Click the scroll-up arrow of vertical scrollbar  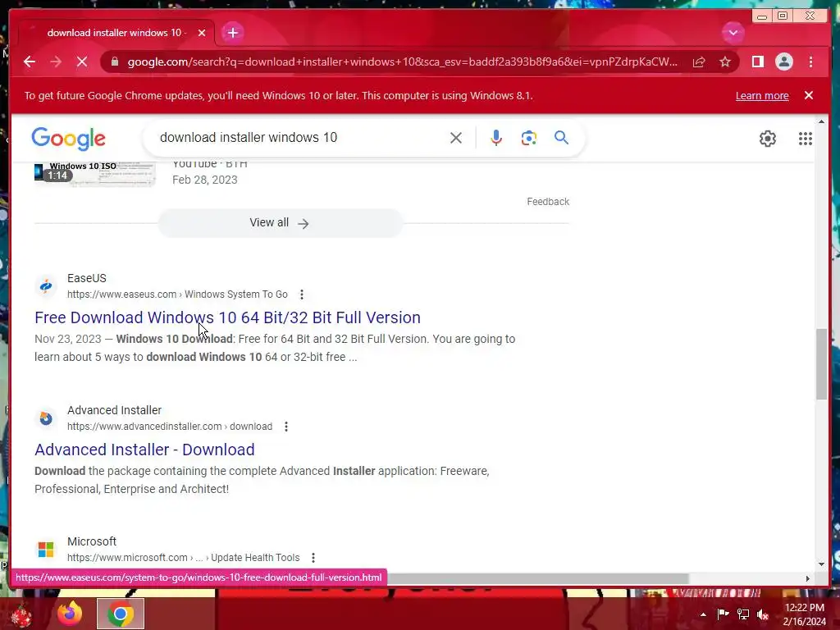point(821,122)
